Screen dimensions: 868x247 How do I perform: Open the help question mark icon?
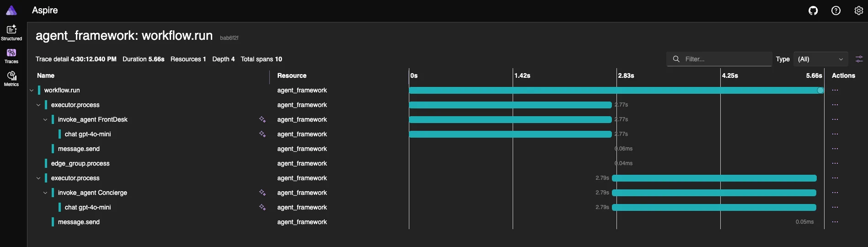[836, 11]
